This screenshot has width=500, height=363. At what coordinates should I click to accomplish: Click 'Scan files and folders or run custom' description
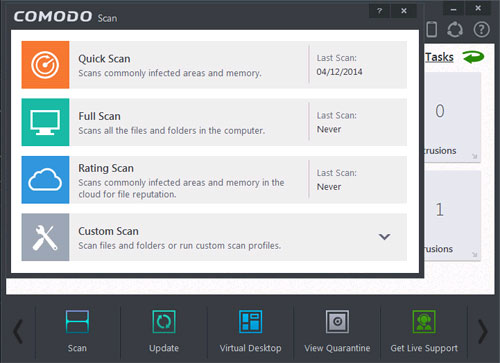179,246
